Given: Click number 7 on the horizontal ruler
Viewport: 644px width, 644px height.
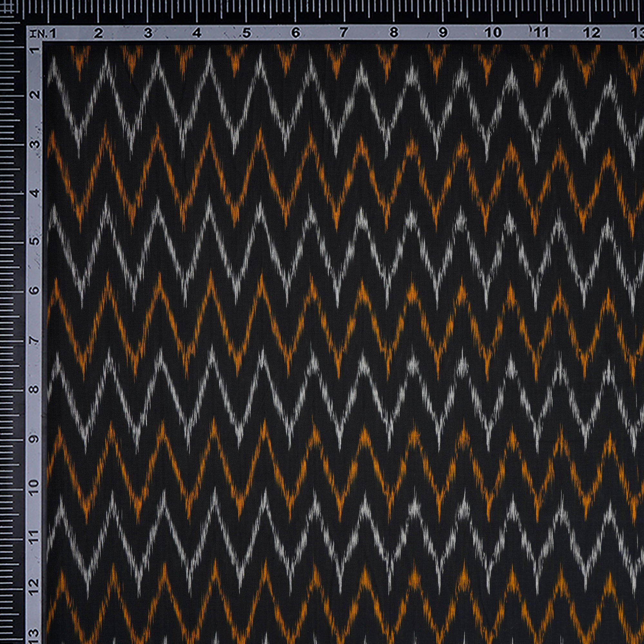Looking at the screenshot, I should 344,33.
